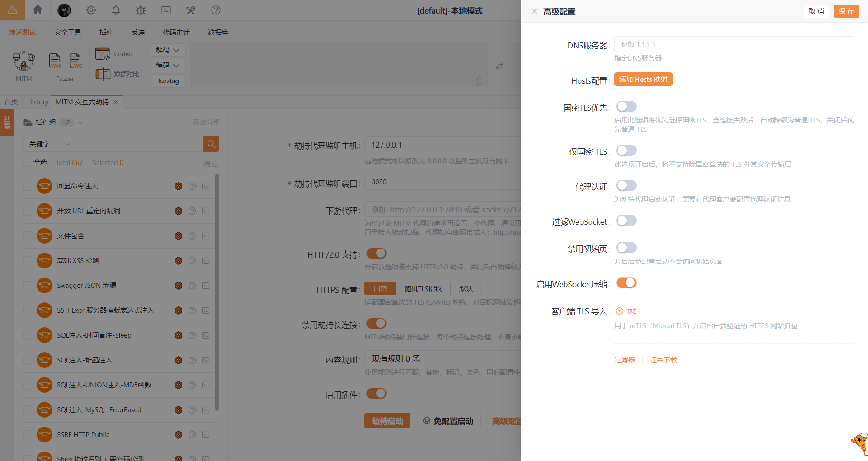The width and height of the screenshot is (868, 461).
Task: Search plugins with magnifier button
Action: coord(211,144)
